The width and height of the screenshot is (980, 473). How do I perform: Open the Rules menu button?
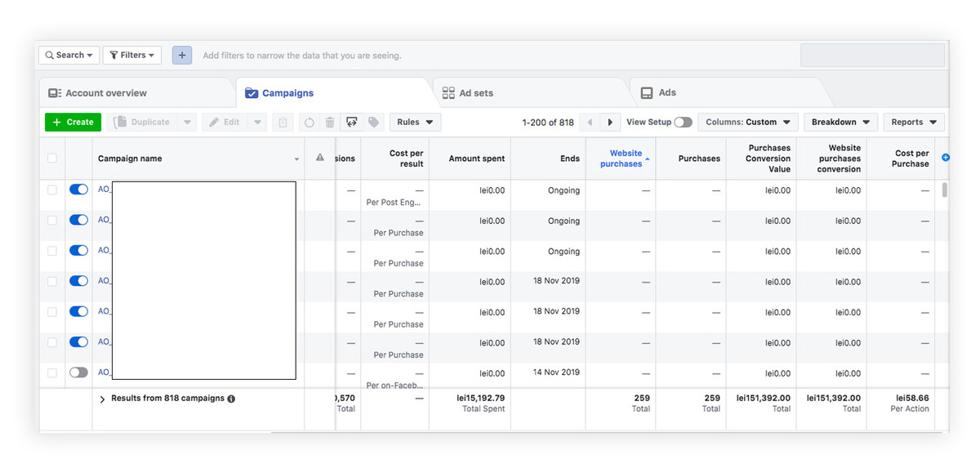pyautogui.click(x=415, y=123)
